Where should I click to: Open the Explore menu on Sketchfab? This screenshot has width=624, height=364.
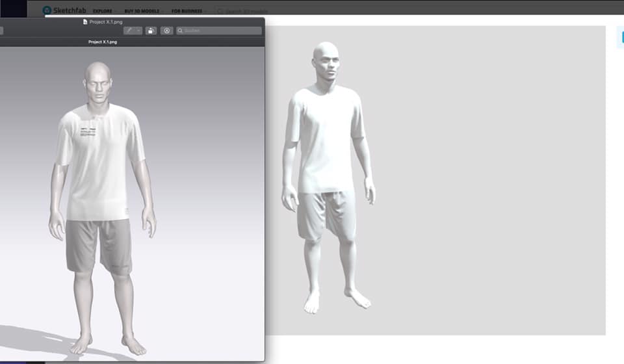click(105, 11)
